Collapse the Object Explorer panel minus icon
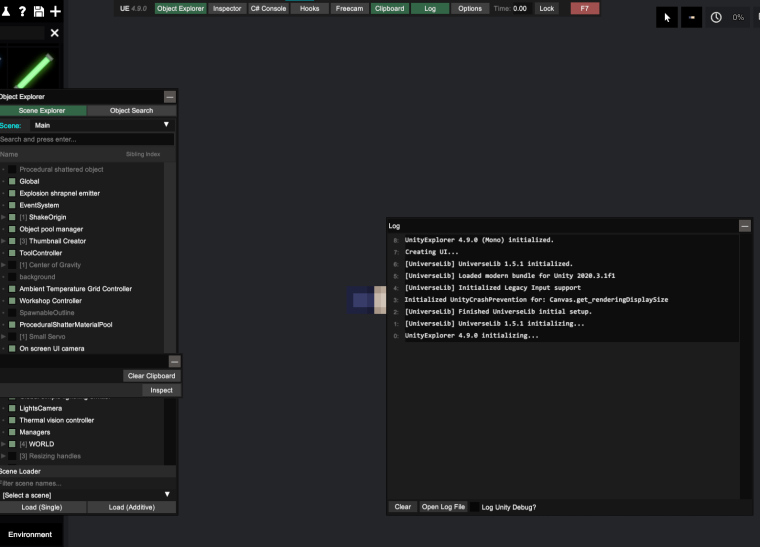This screenshot has height=547, width=760. tap(170, 97)
